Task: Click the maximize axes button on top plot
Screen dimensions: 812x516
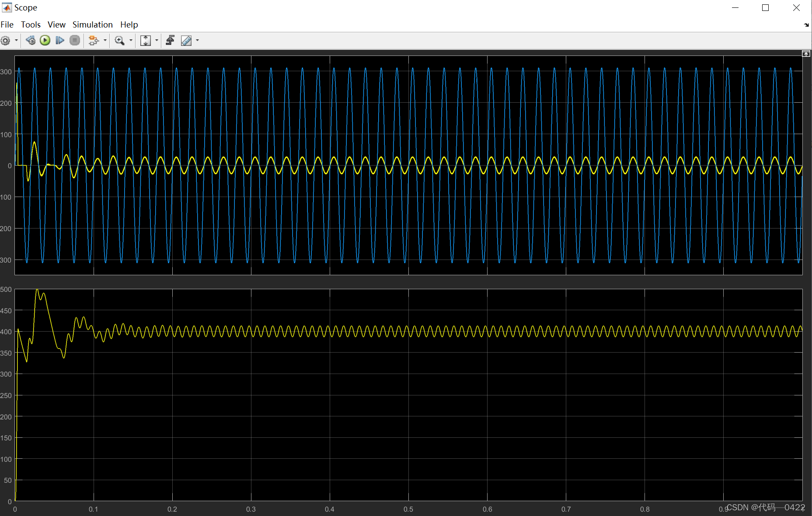Action: point(806,54)
